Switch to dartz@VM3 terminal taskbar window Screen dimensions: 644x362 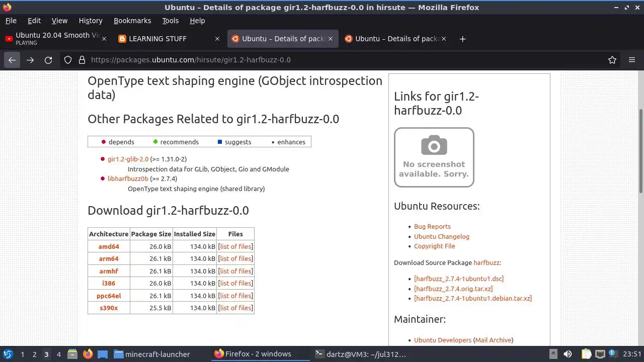(360, 354)
